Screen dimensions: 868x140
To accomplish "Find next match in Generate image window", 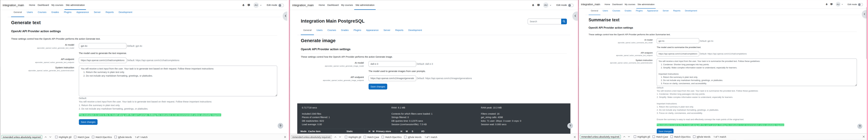I will click(340, 137).
